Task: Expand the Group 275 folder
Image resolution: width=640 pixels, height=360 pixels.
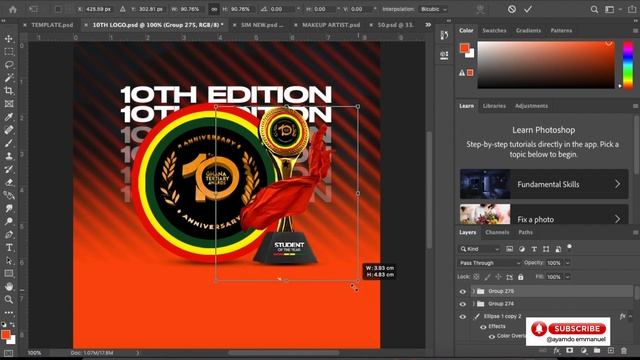Action: (473, 291)
